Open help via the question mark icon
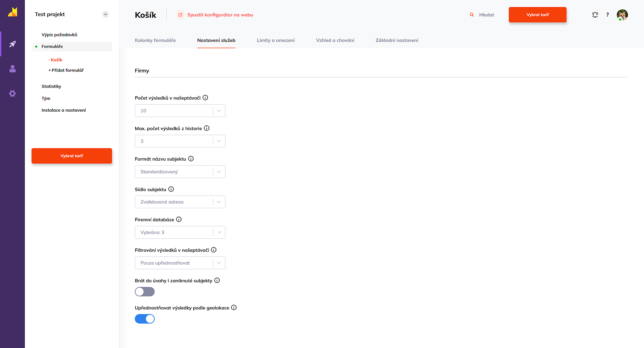Viewport: 644px width, 348px height. pyautogui.click(x=607, y=15)
